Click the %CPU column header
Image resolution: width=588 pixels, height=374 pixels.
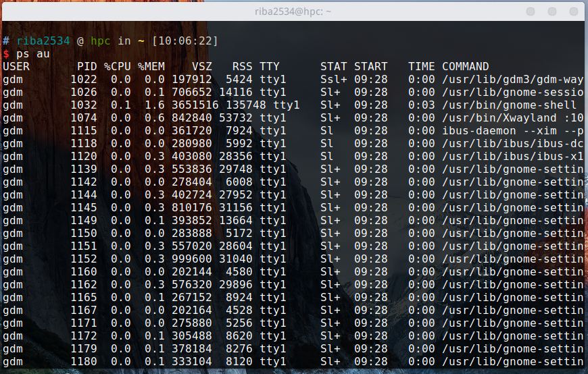[x=117, y=66]
